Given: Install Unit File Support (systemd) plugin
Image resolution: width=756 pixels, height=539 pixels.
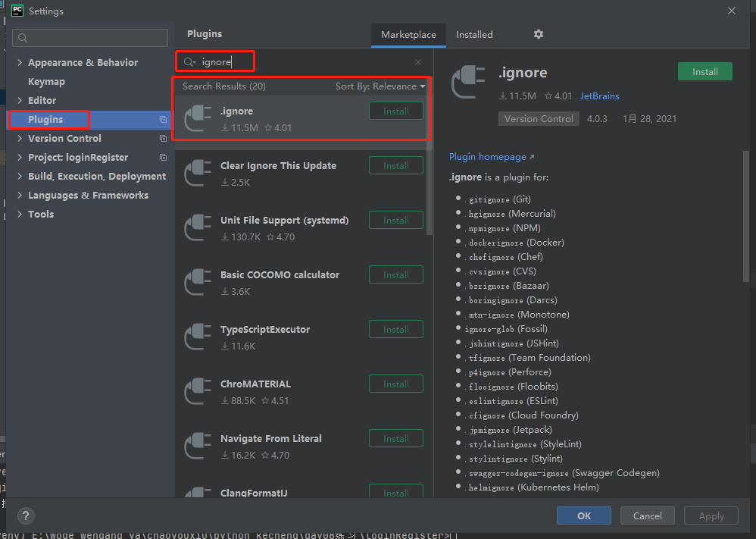Looking at the screenshot, I should click(396, 220).
